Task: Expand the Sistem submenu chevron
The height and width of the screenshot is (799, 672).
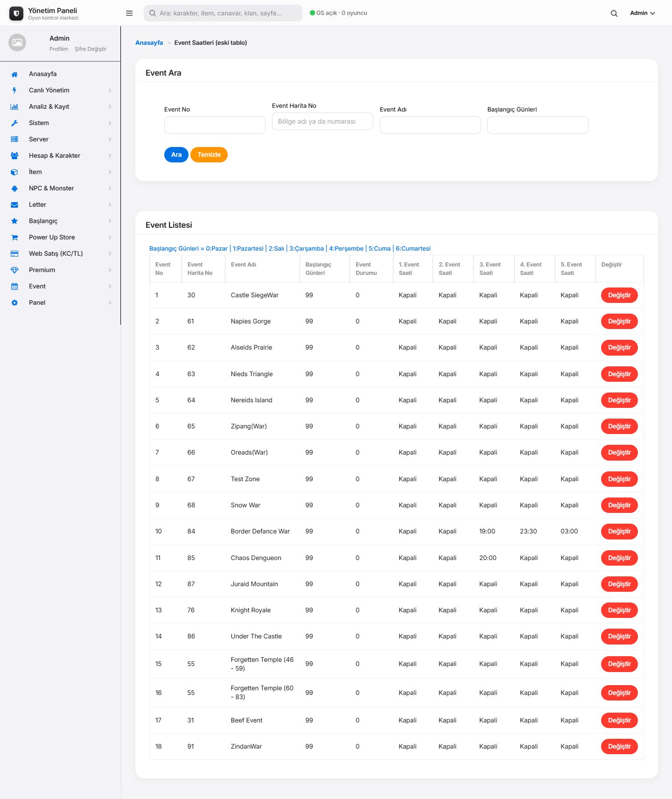Action: pos(110,123)
